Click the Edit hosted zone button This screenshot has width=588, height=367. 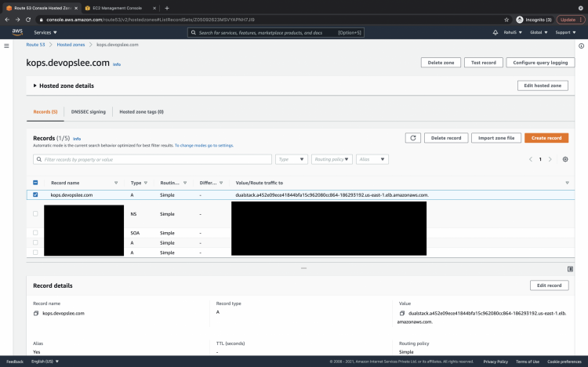pos(543,85)
